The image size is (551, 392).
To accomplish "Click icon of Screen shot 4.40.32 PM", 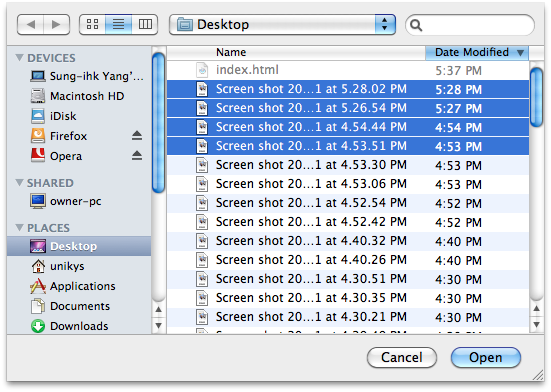I will pos(202,241).
